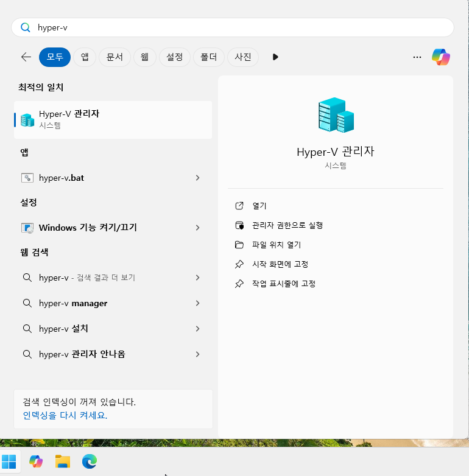Switch to the 폴더 filter tab

coord(209,57)
